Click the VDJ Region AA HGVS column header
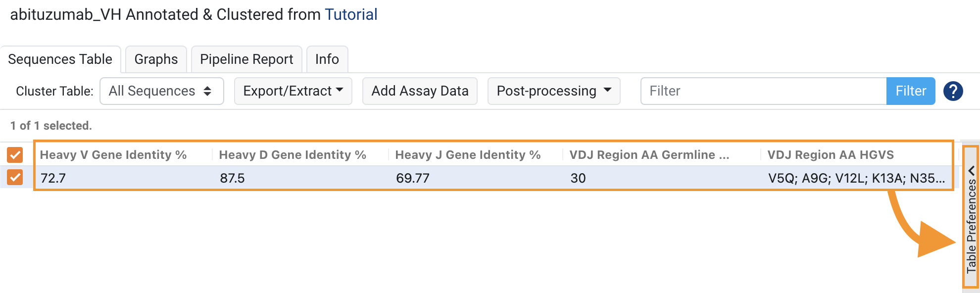 tap(831, 155)
